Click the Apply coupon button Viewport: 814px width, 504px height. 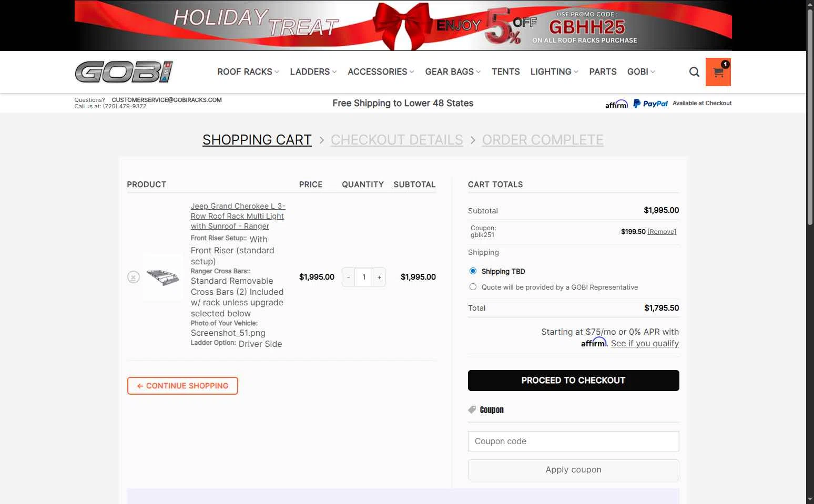click(x=574, y=470)
